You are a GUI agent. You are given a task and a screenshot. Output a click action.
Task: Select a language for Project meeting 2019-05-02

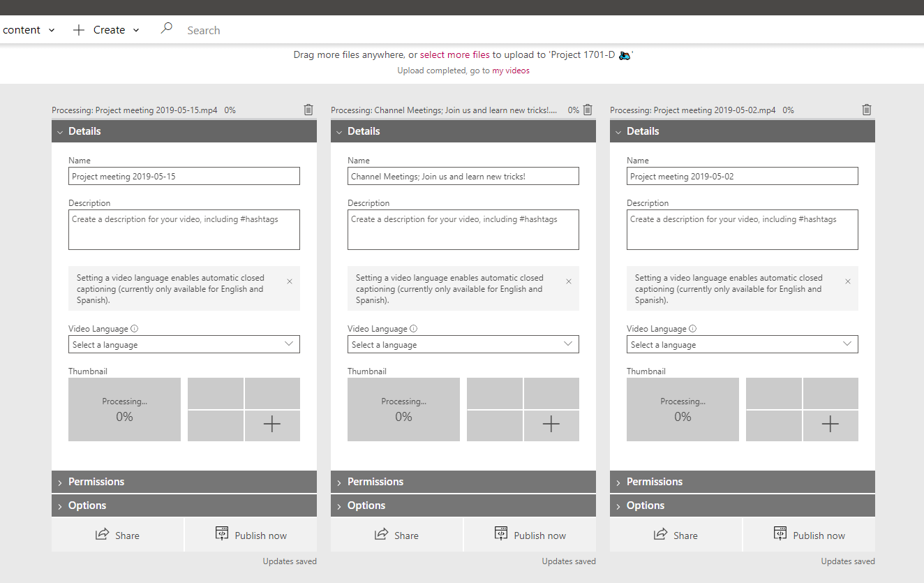tap(743, 344)
